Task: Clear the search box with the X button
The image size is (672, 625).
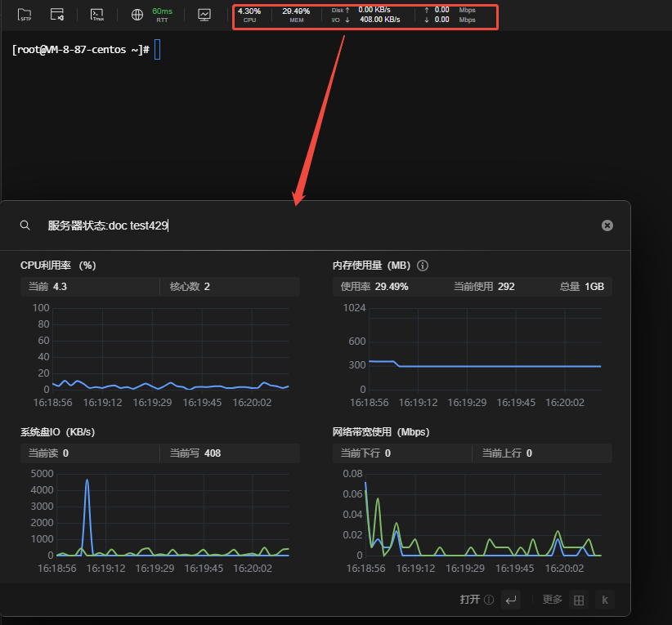Action: coord(607,225)
